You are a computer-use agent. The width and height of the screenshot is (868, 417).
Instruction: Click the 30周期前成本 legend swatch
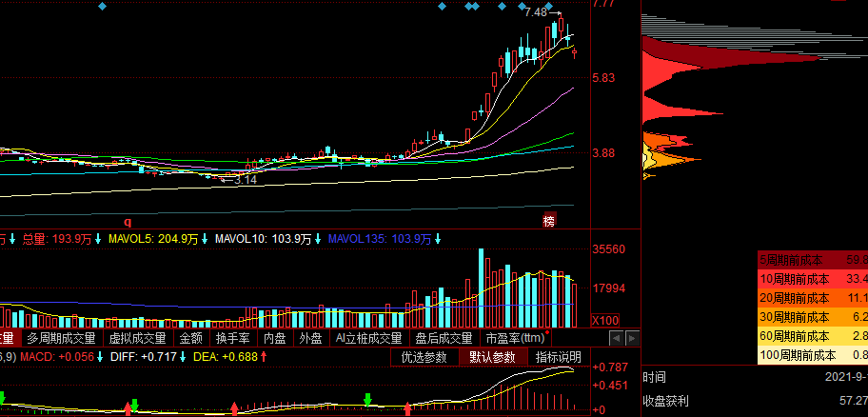pos(813,317)
